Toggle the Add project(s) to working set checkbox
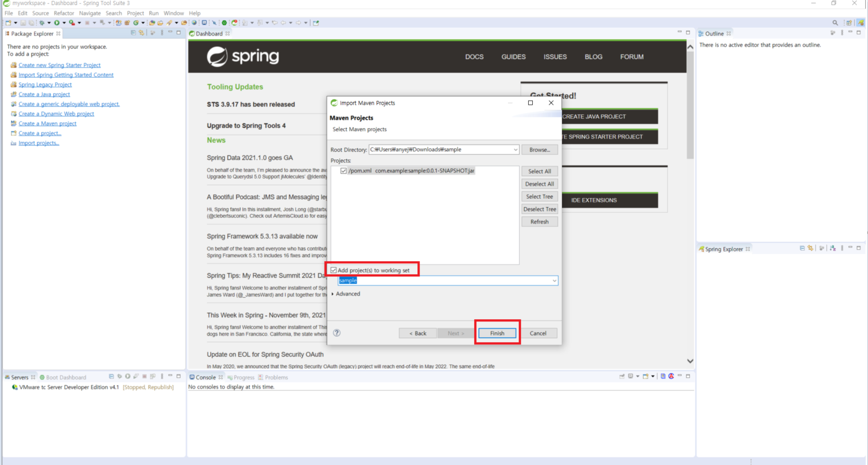The width and height of the screenshot is (868, 465). tap(334, 270)
